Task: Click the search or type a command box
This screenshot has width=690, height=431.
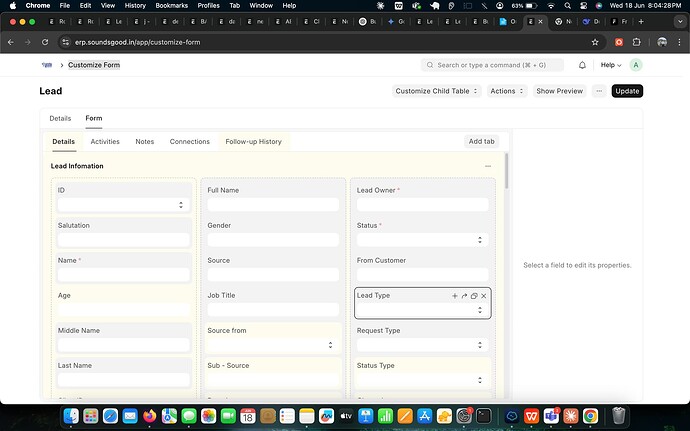Action: tap(492, 65)
